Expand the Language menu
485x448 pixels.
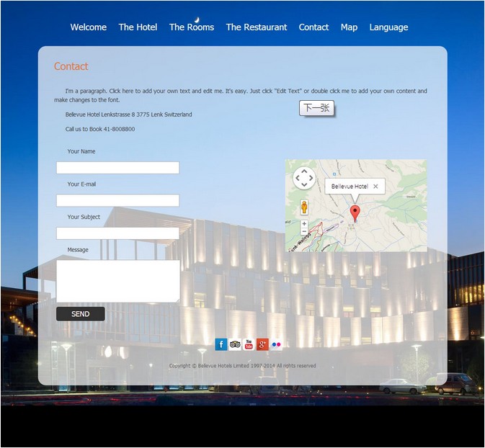coord(388,27)
